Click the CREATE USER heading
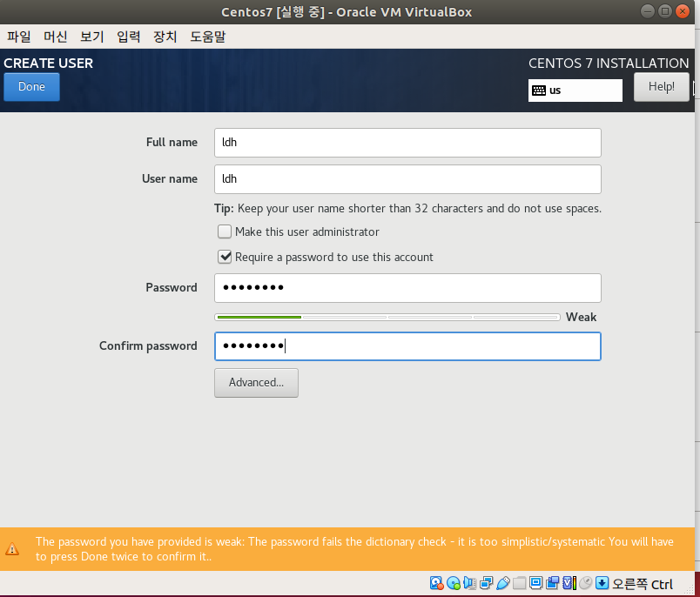This screenshot has height=597, width=700. 48,64
